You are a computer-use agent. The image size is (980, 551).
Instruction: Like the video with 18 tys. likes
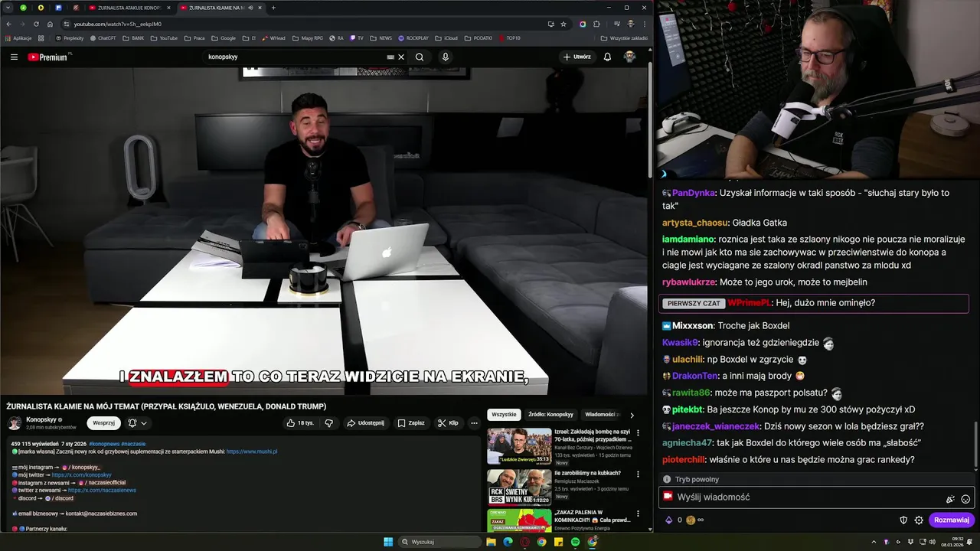pyautogui.click(x=300, y=422)
